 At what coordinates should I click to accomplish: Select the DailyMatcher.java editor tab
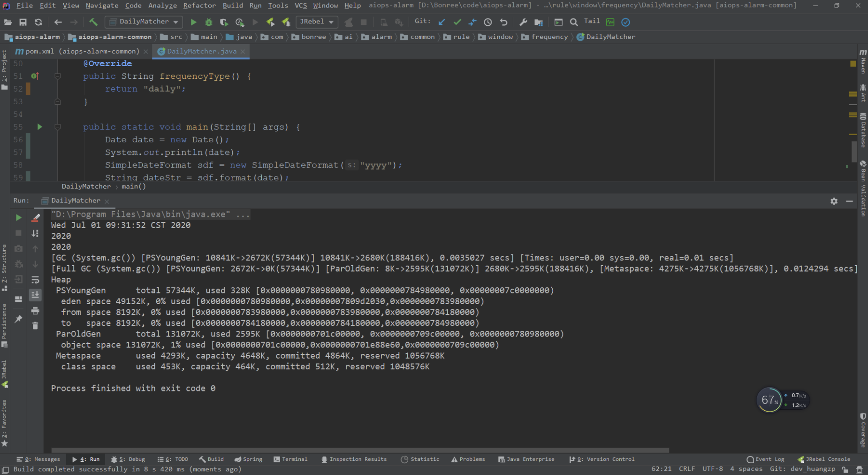pyautogui.click(x=201, y=51)
